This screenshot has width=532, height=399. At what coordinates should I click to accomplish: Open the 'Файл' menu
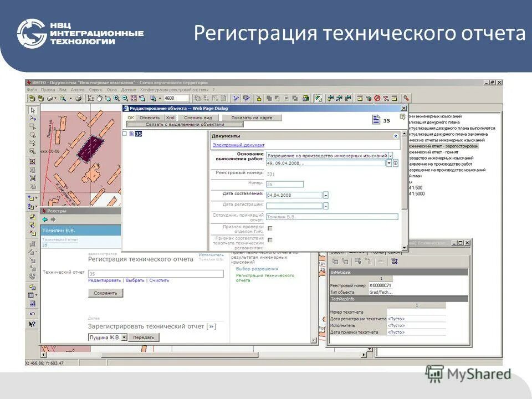click(x=31, y=89)
